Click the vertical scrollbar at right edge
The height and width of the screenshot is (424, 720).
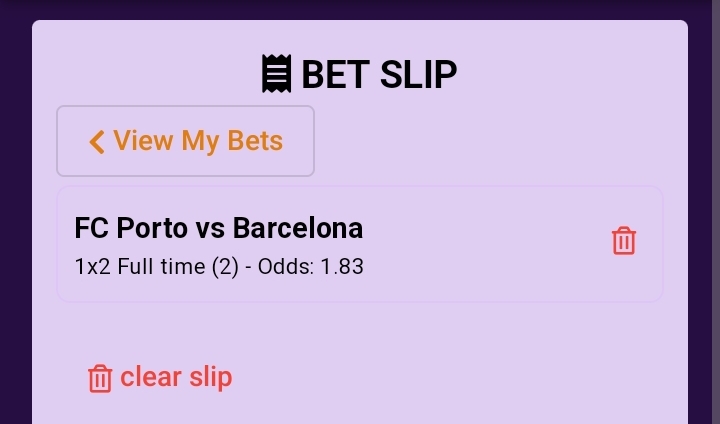coord(716,212)
